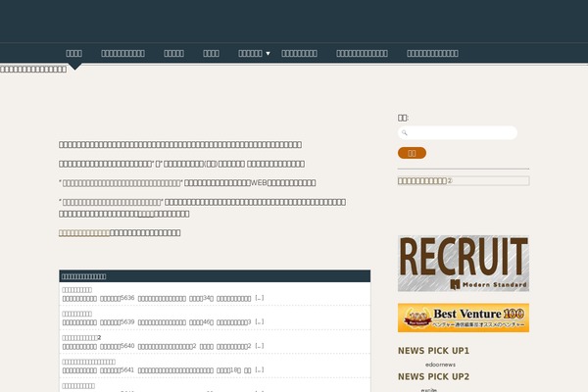Open the excite link under NEWS PICK UP2
The image size is (588, 392).
tap(428, 390)
